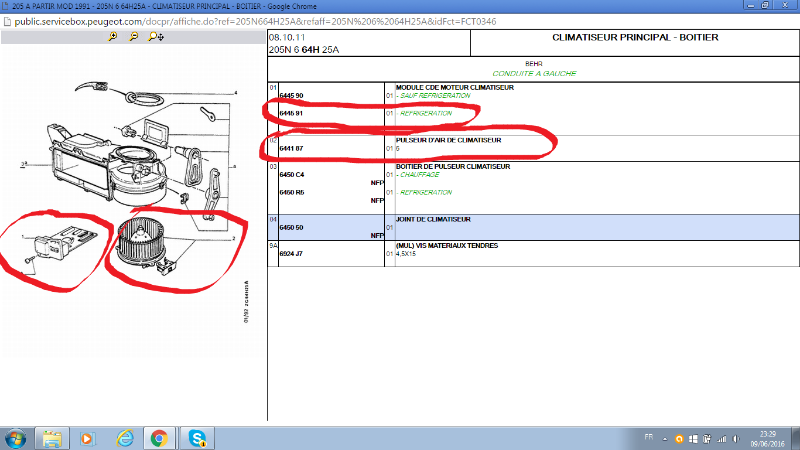The width and height of the screenshot is (800, 450).
Task: Click the orange Avast tray icon
Action: click(679, 439)
